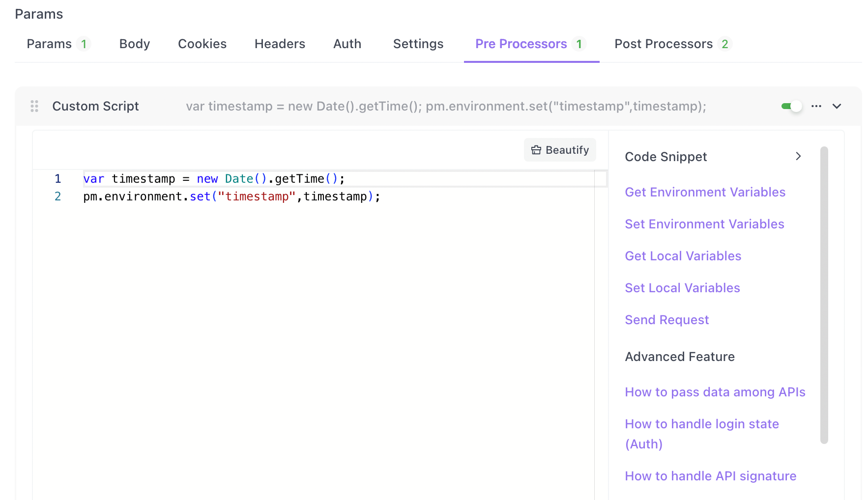Disable the Custom Script toggle

(791, 106)
